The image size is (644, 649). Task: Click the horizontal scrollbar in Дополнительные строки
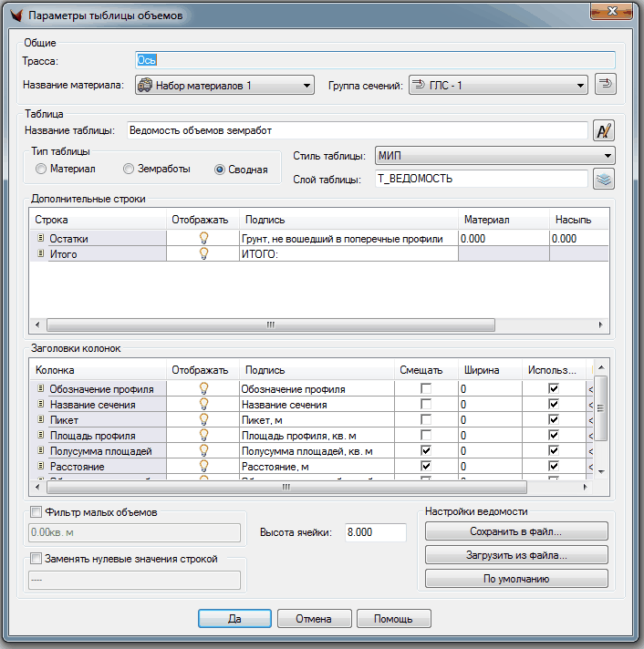point(270,324)
